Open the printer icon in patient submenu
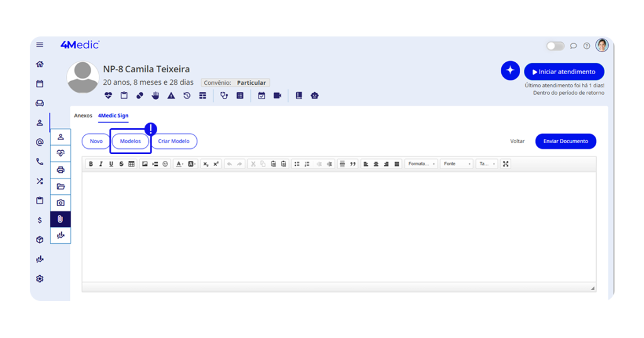The image size is (644, 338). click(x=60, y=170)
